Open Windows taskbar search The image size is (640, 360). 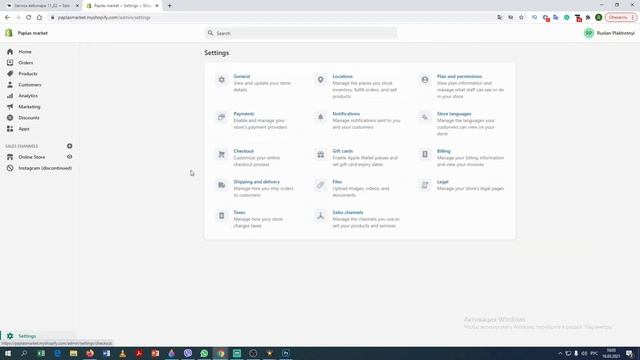(x=24, y=353)
